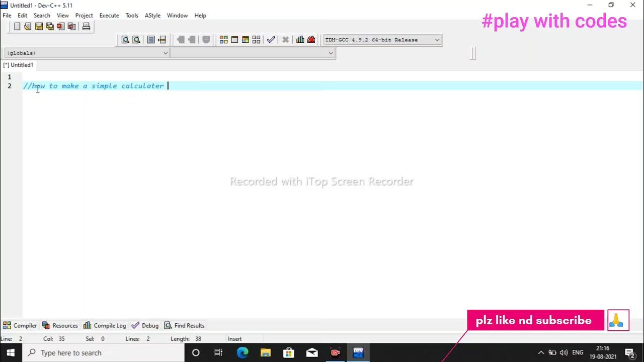Open the Mail app from the taskbar
Image resolution: width=644 pixels, height=362 pixels.
(x=312, y=352)
